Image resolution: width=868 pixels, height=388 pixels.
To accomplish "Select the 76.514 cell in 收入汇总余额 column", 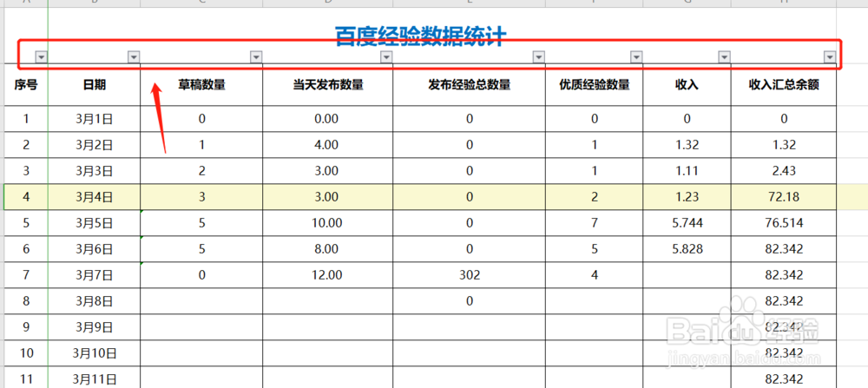I will pos(784,223).
